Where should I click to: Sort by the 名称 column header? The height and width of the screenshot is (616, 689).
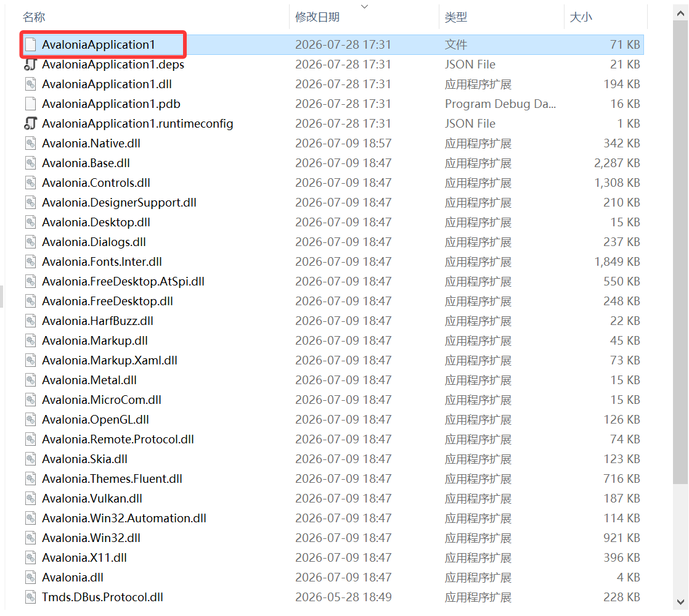(34, 17)
